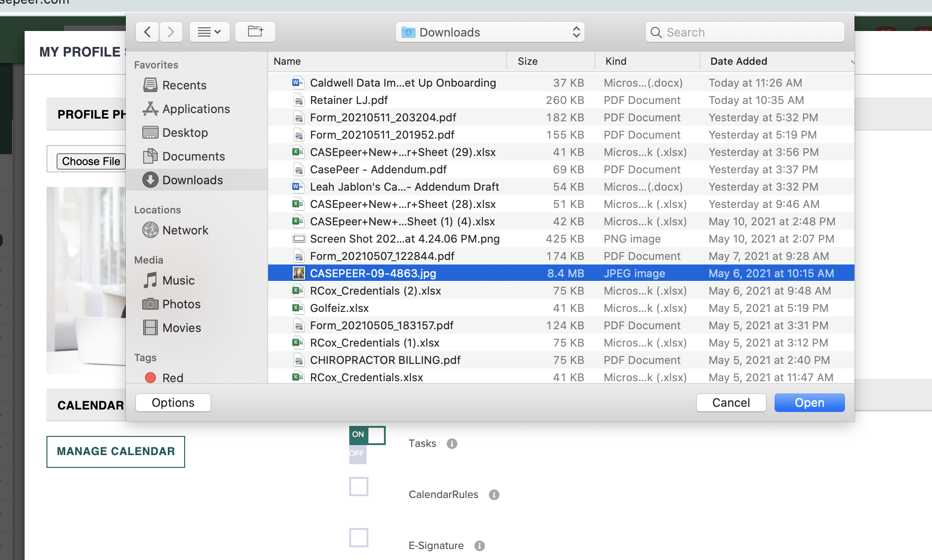
Task: Check the CalendarRules checkbox
Action: pyautogui.click(x=359, y=487)
